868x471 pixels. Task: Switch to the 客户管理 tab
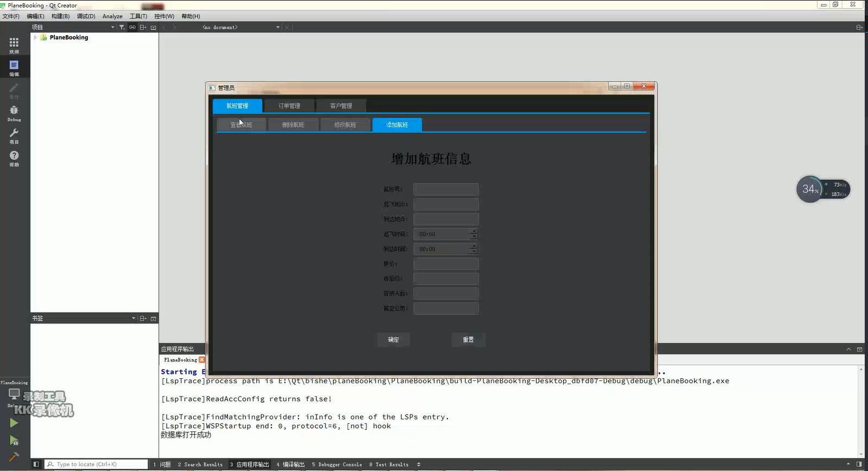341,106
